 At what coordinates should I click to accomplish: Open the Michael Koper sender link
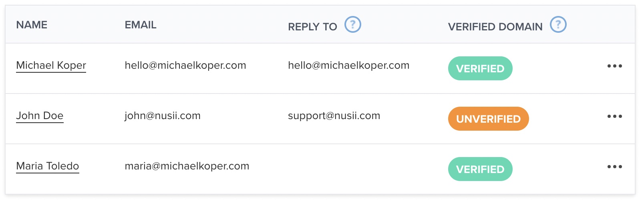(x=51, y=66)
